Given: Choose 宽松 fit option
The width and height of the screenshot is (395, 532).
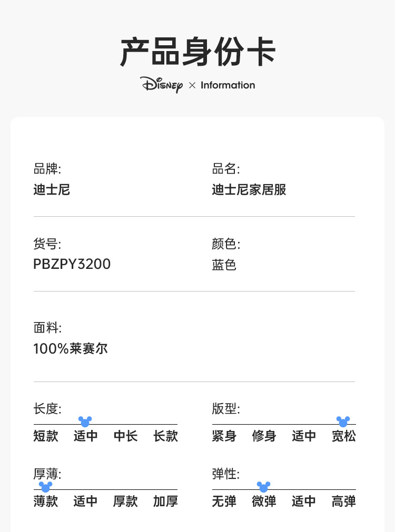Looking at the screenshot, I should pyautogui.click(x=344, y=436).
